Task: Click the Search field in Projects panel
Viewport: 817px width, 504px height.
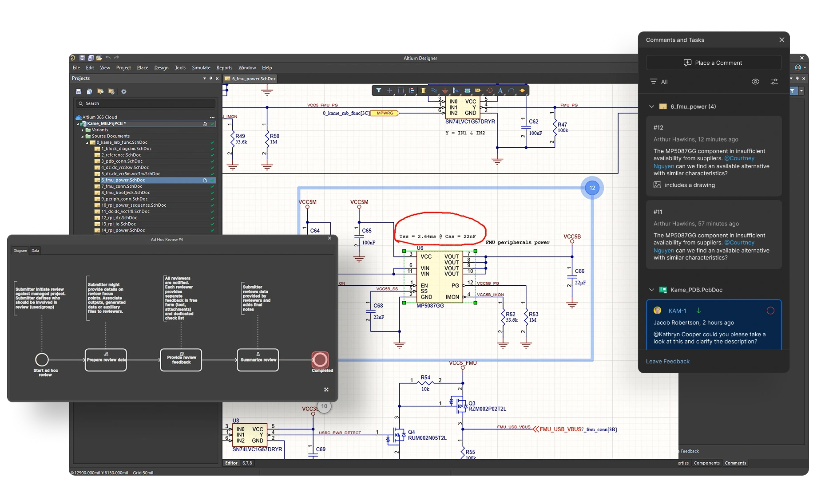Action: tap(146, 103)
